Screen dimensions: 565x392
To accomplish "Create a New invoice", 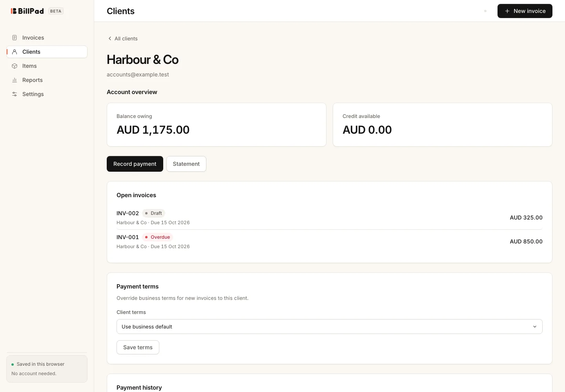I will [x=525, y=11].
